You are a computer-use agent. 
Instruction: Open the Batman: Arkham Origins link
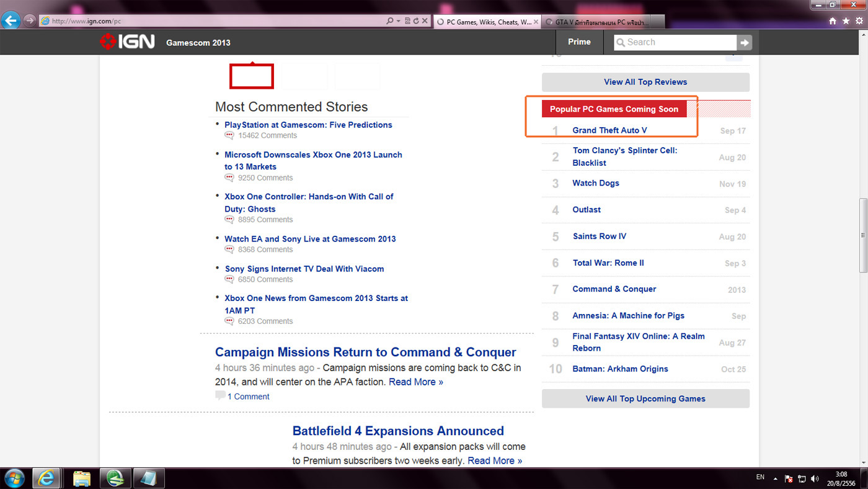620,369
